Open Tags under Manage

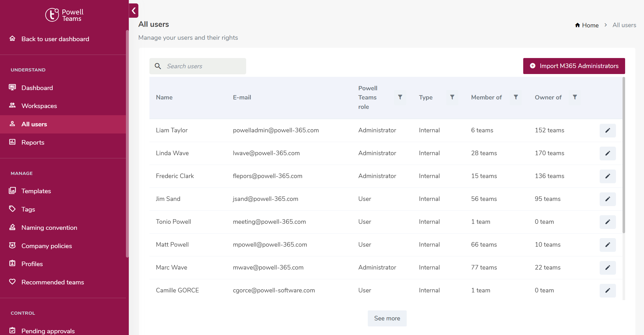[x=63, y=209]
